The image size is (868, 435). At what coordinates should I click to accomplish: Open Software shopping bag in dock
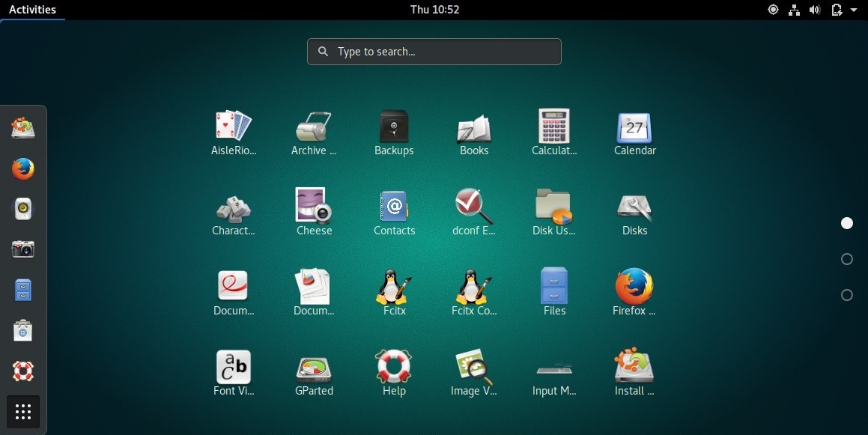(x=23, y=330)
